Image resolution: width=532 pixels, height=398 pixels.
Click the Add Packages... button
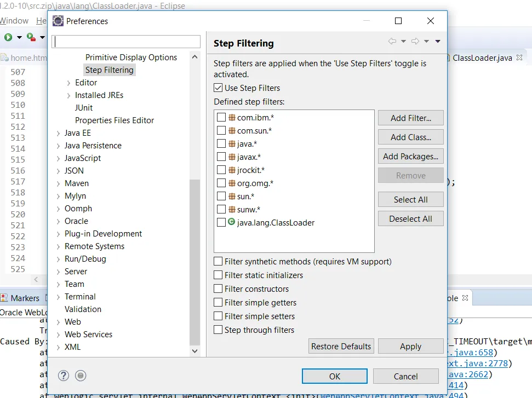410,156
